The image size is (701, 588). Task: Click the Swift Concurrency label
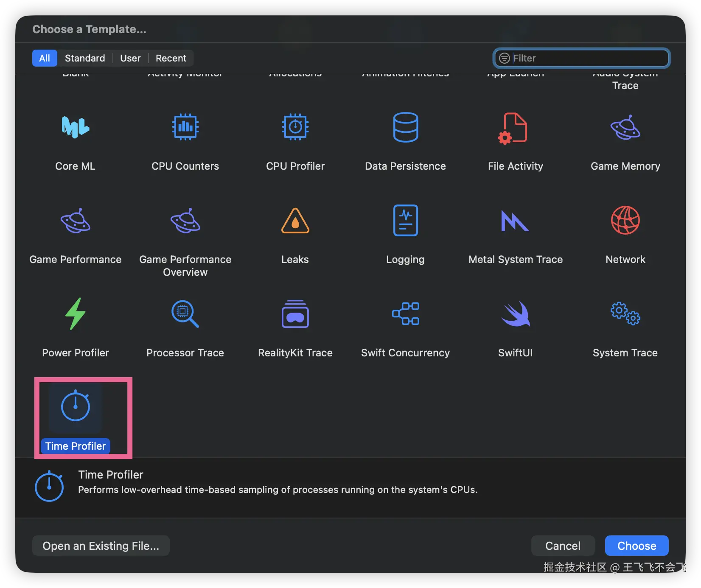coord(406,353)
